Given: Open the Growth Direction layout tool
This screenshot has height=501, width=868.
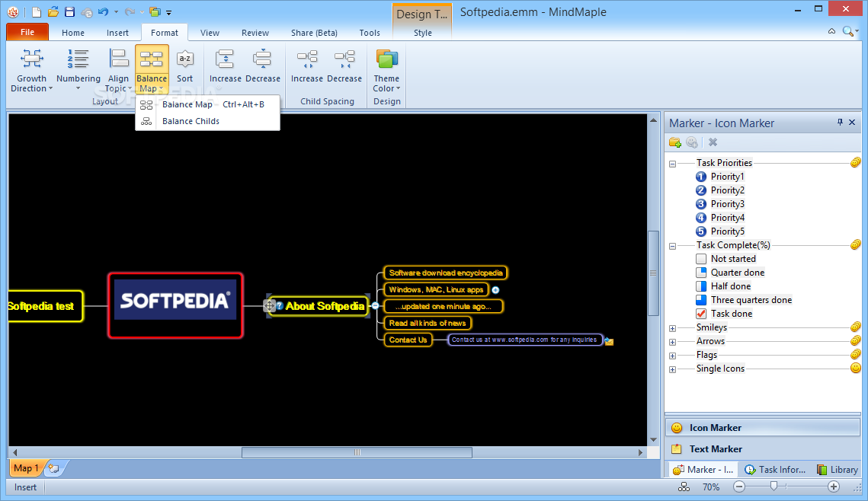Looking at the screenshot, I should click(x=31, y=70).
